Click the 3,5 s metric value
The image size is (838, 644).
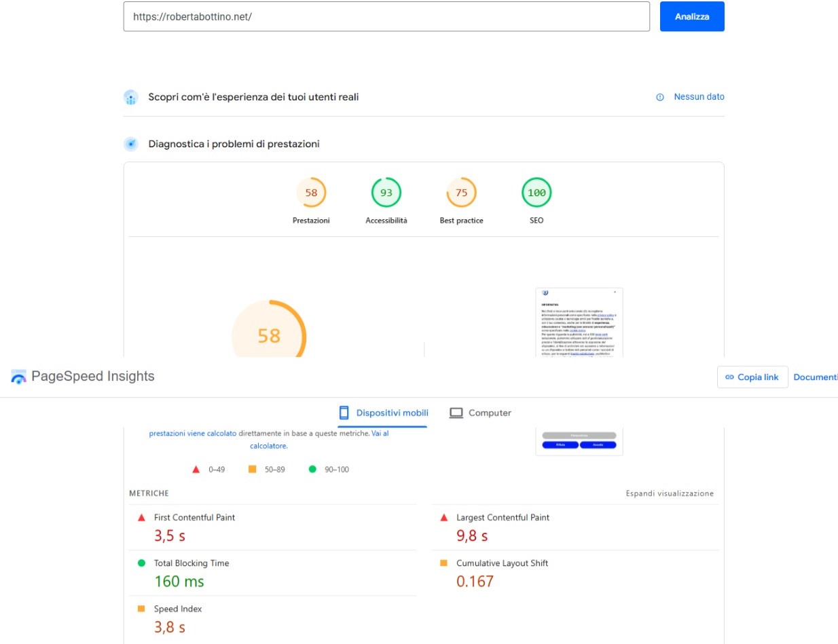[170, 535]
